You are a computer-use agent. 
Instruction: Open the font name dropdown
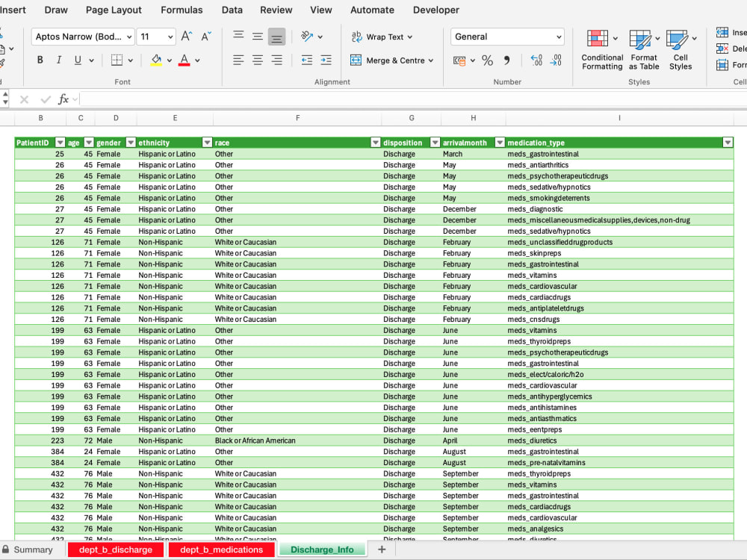(129, 37)
